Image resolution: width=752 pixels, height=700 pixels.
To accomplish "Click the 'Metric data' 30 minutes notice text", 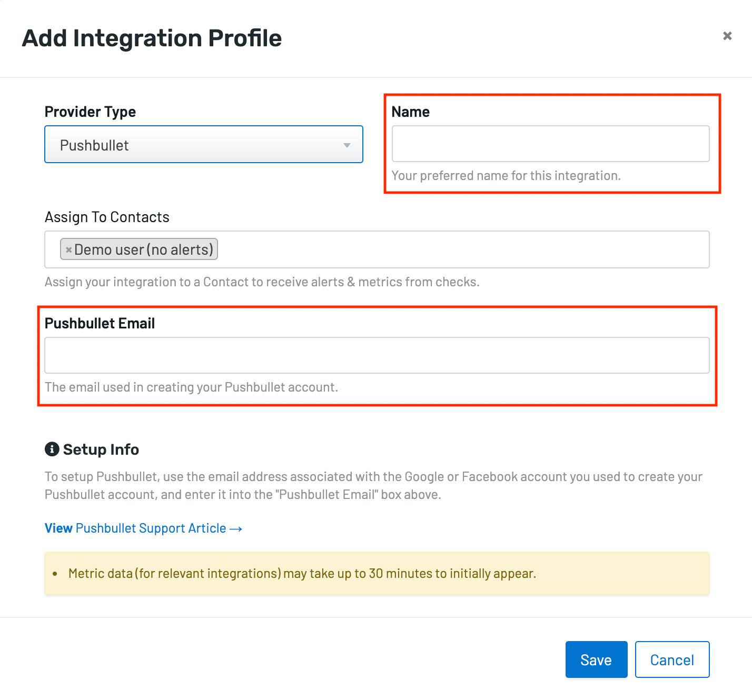I will coord(302,573).
